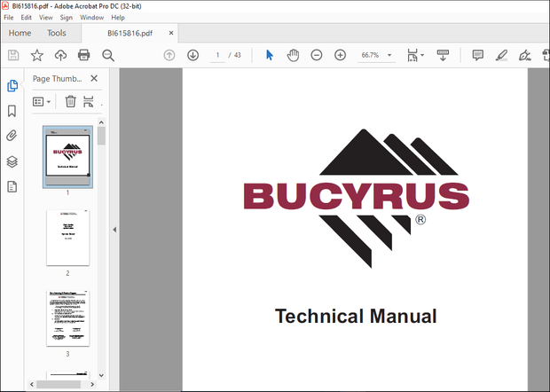Switch to the Tools tab

[x=57, y=33]
